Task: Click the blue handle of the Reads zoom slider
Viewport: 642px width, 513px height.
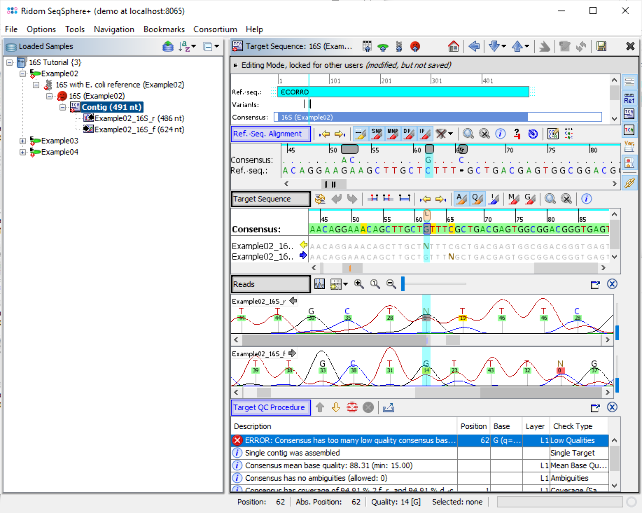Action: 403,284
